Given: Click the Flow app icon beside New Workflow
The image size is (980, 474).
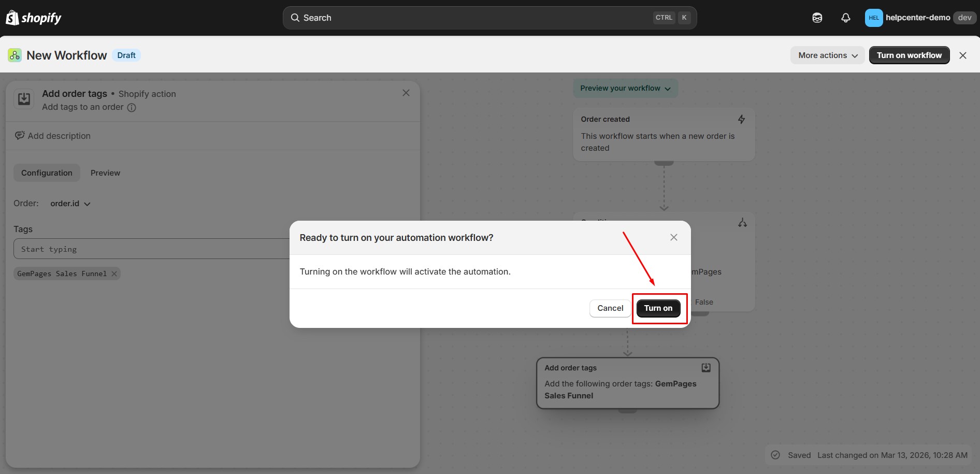Looking at the screenshot, I should click(15, 55).
